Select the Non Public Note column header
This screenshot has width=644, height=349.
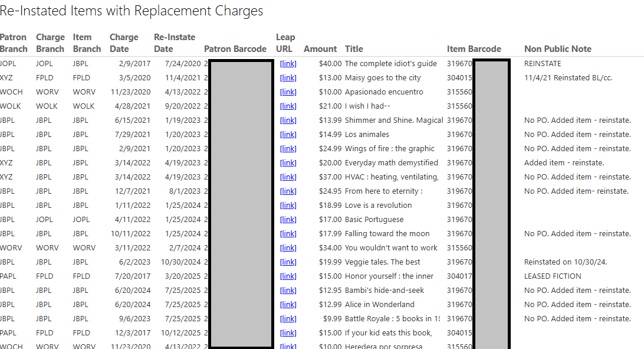(557, 49)
